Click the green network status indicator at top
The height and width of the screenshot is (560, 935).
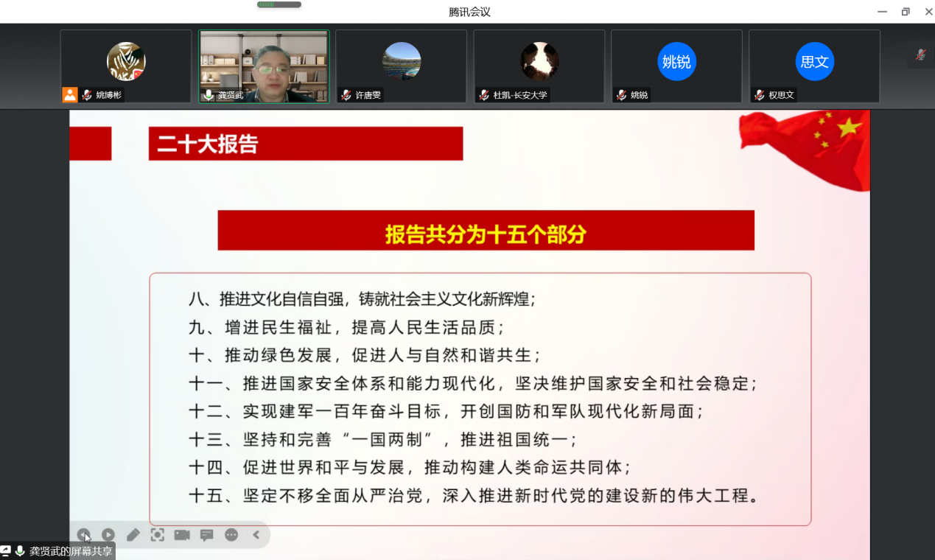(279, 5)
